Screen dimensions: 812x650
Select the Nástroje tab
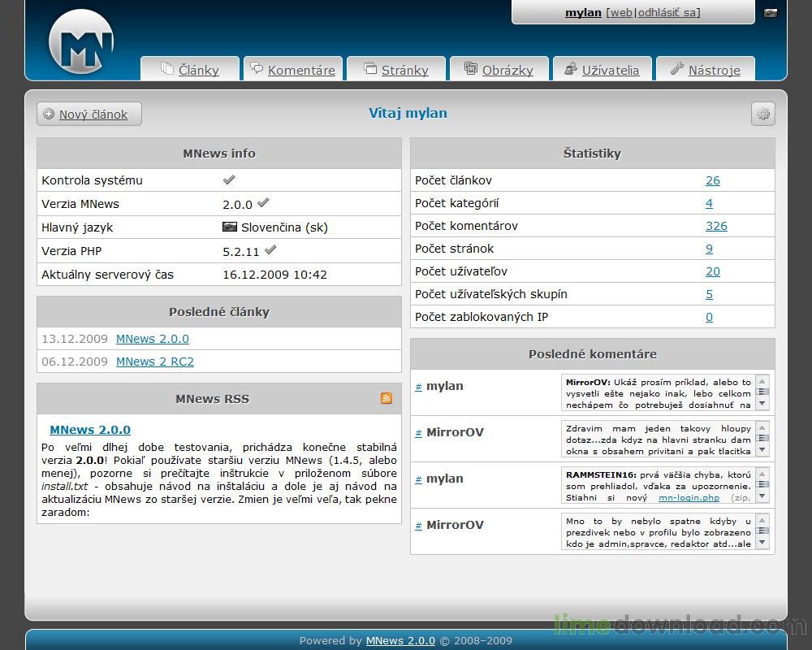tap(706, 69)
